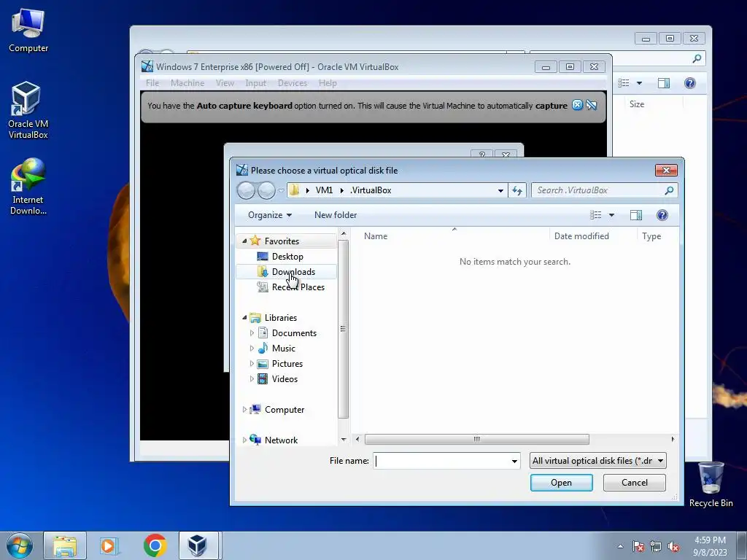Expand the Documents library
Viewport: 747px width, 560px height.
point(252,332)
